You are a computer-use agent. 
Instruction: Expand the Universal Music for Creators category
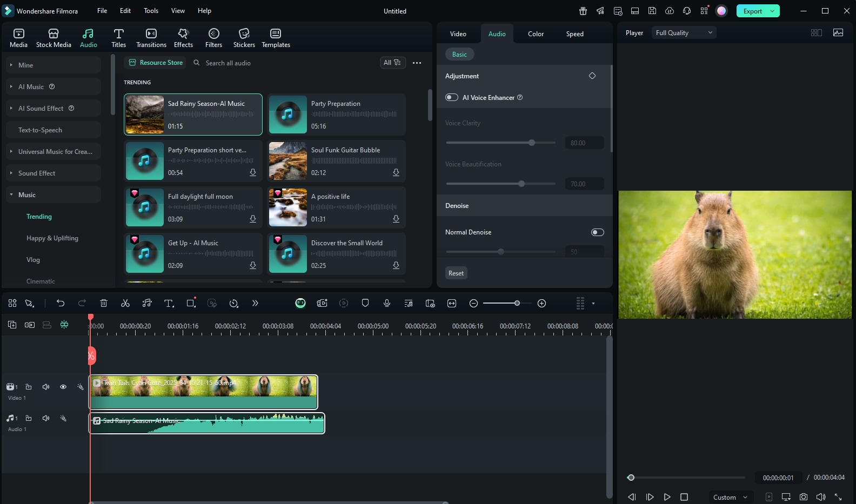(x=54, y=151)
